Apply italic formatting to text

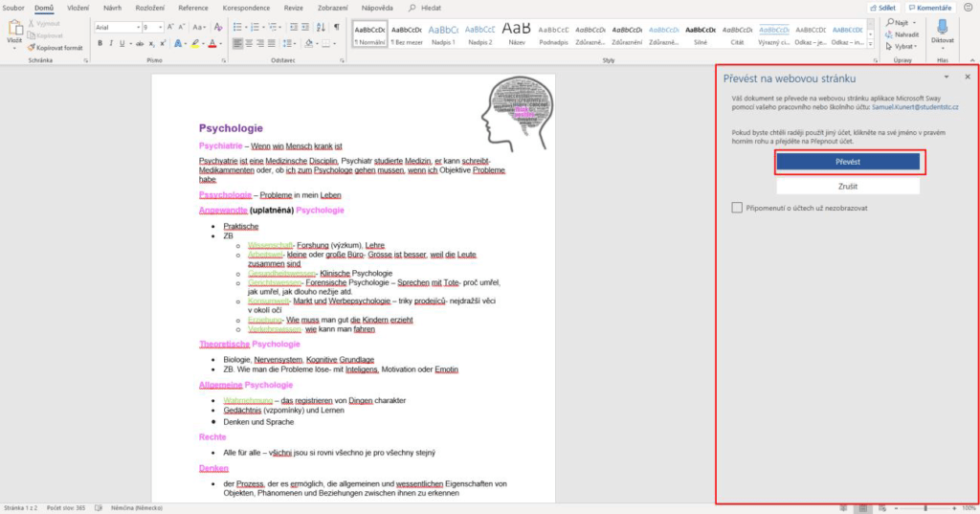tap(111, 43)
